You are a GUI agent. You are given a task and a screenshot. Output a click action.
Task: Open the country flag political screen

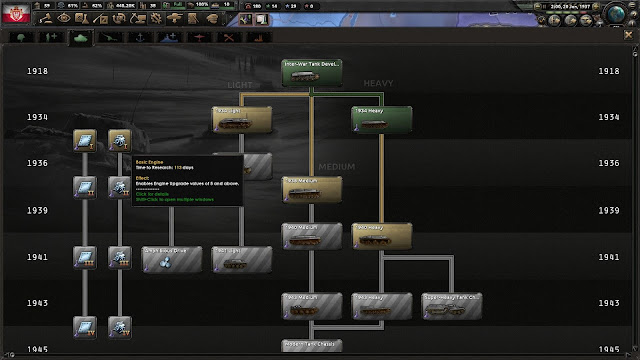click(x=16, y=13)
